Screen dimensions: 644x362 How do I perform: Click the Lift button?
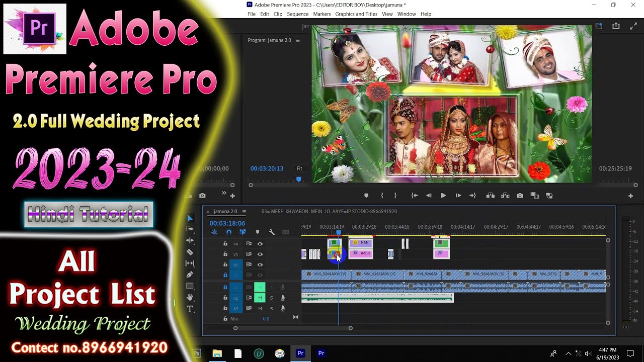click(x=490, y=196)
